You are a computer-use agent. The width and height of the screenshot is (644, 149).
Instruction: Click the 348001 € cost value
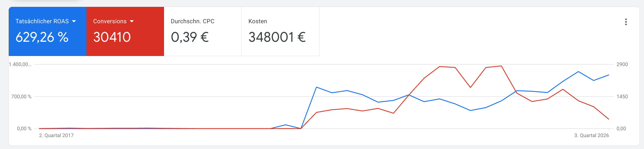point(277,37)
